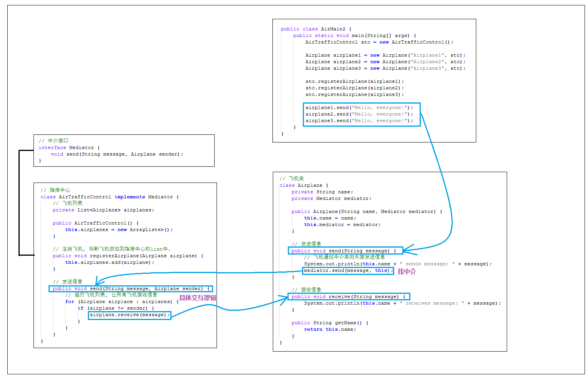Click the "// 飞机通过中介来向外接发送信息" comment
Screen dimensions: 588x377
pos(344,257)
